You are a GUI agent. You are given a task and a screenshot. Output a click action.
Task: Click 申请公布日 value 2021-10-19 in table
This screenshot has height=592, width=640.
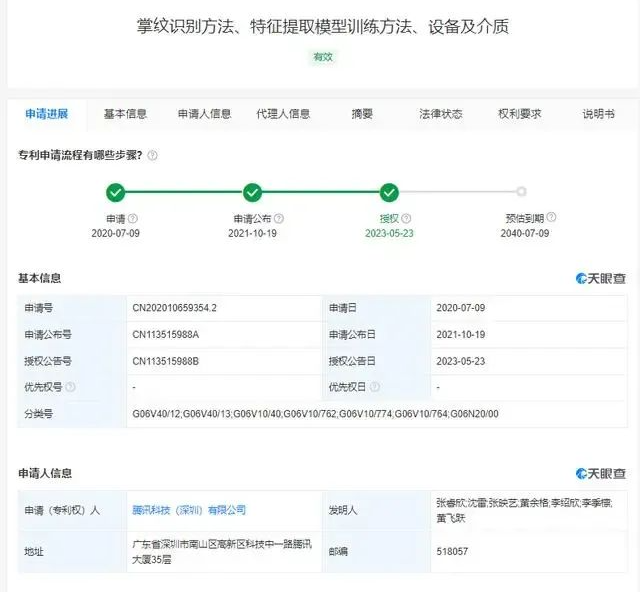pyautogui.click(x=461, y=335)
